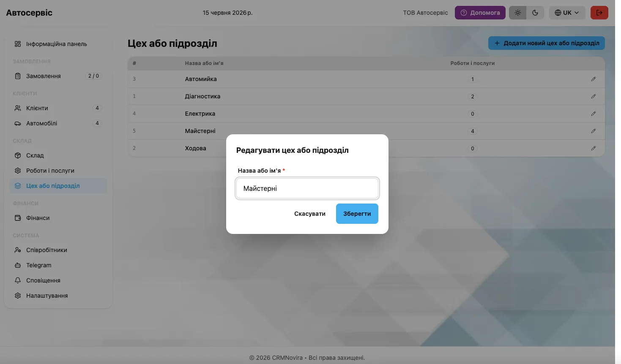Click the question mark help icon
This screenshot has height=364, width=621.
tap(464, 13)
